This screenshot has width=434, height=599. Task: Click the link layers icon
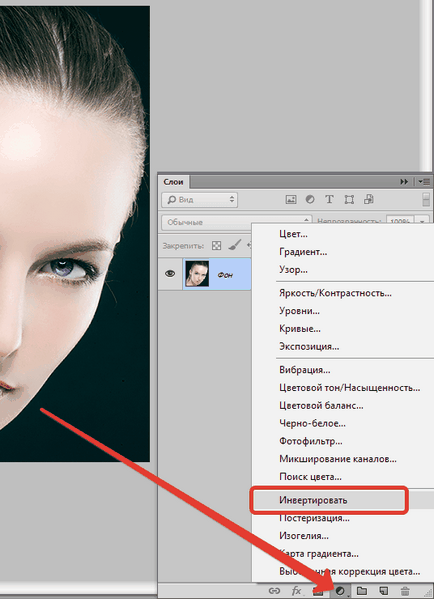[x=274, y=591]
